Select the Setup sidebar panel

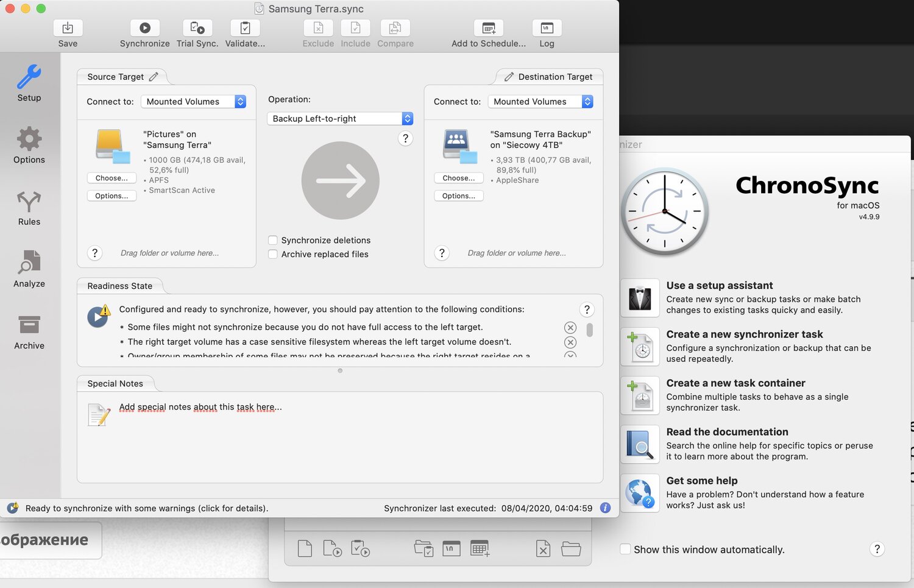(x=29, y=83)
